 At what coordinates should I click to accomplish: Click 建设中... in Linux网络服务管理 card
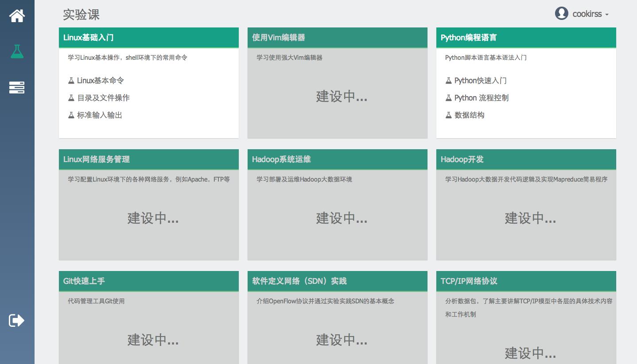tap(153, 218)
